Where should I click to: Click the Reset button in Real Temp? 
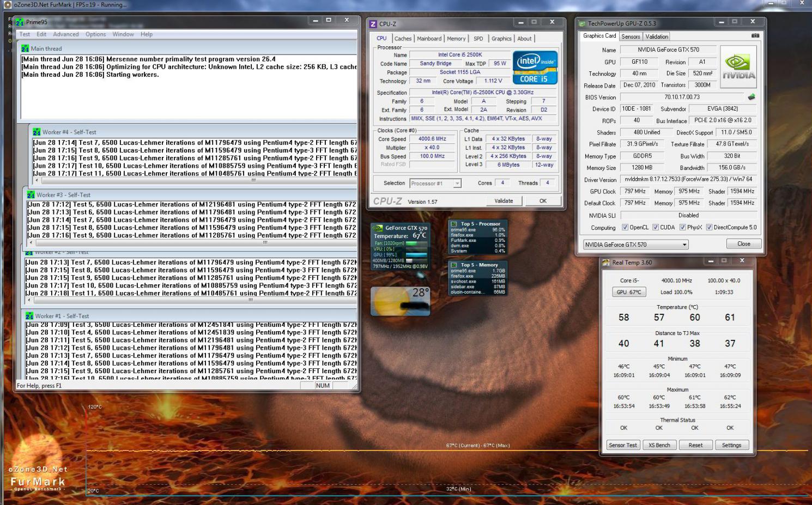click(695, 445)
